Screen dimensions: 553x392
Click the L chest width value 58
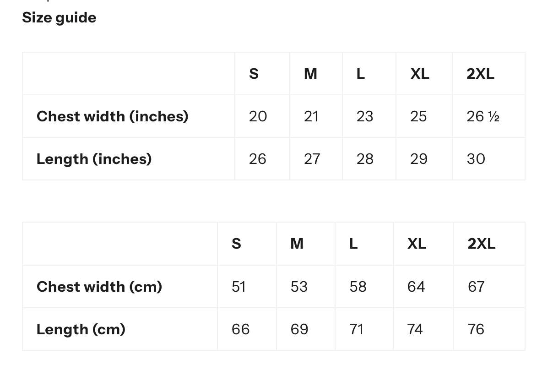tap(358, 287)
